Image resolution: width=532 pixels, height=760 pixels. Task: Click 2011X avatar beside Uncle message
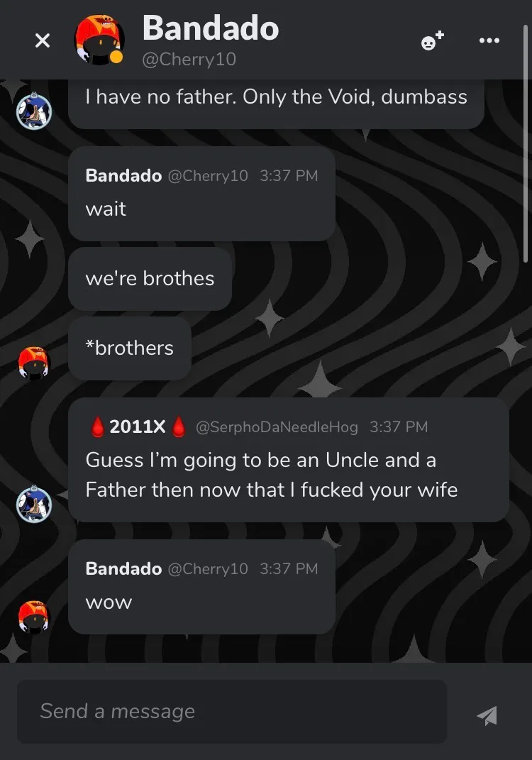coord(34,504)
